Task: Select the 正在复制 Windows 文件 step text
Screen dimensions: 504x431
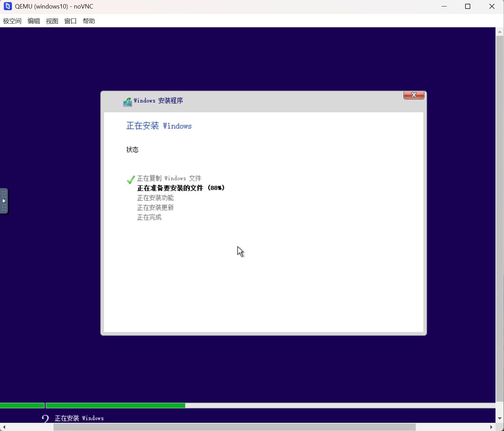Action: [x=169, y=178]
